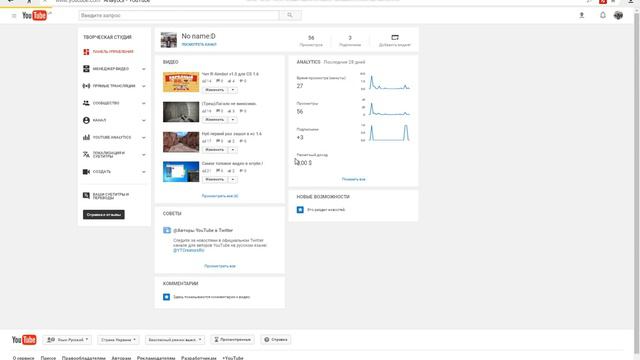Select YouTube Analytics menu item
The image size is (640, 360).
112,137
